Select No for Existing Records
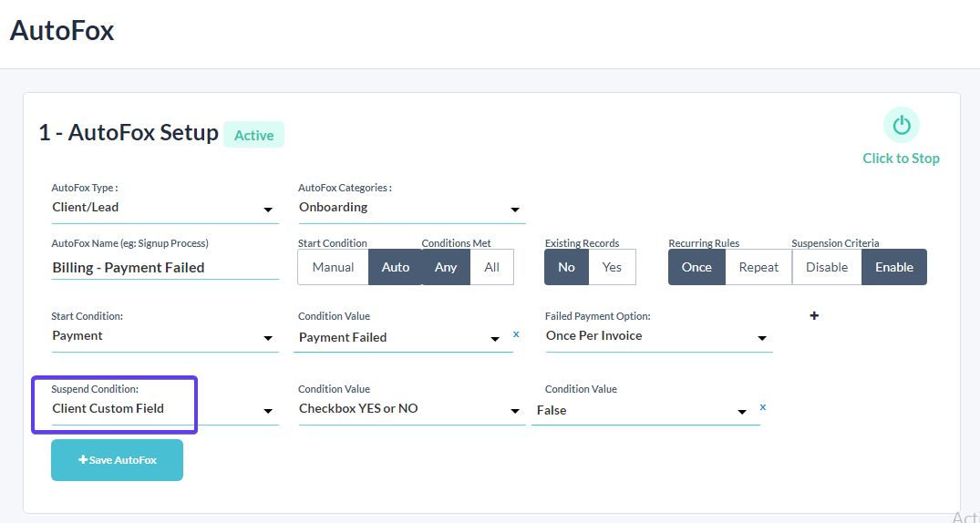980x523 pixels. [x=566, y=267]
